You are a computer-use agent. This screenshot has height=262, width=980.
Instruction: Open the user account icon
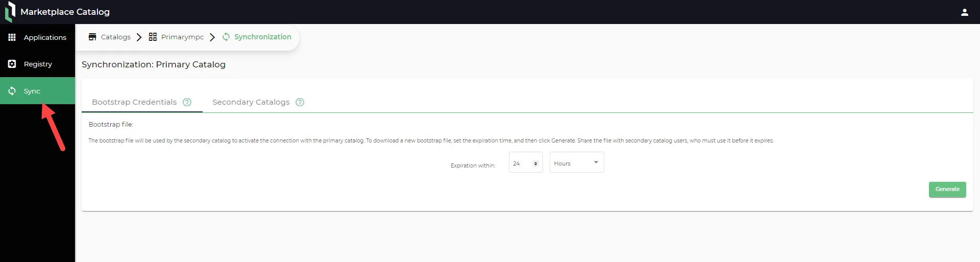coord(964,12)
